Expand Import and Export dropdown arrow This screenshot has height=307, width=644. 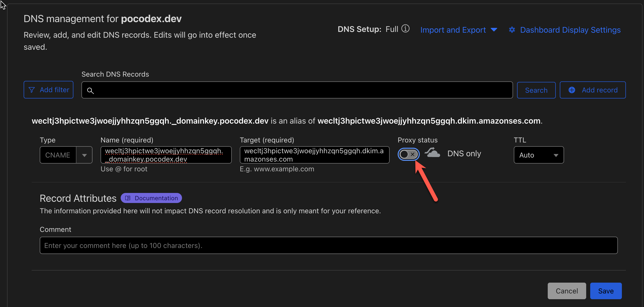pos(494,30)
